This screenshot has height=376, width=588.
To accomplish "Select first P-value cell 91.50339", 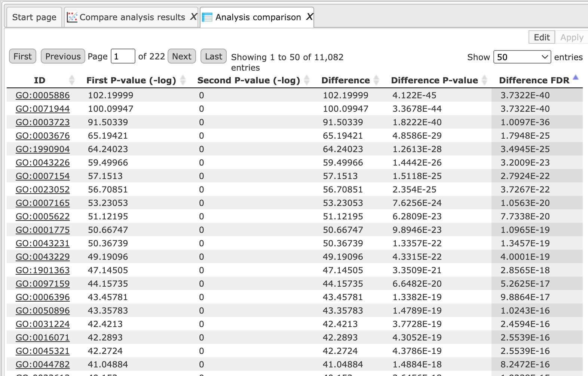I will (x=108, y=122).
